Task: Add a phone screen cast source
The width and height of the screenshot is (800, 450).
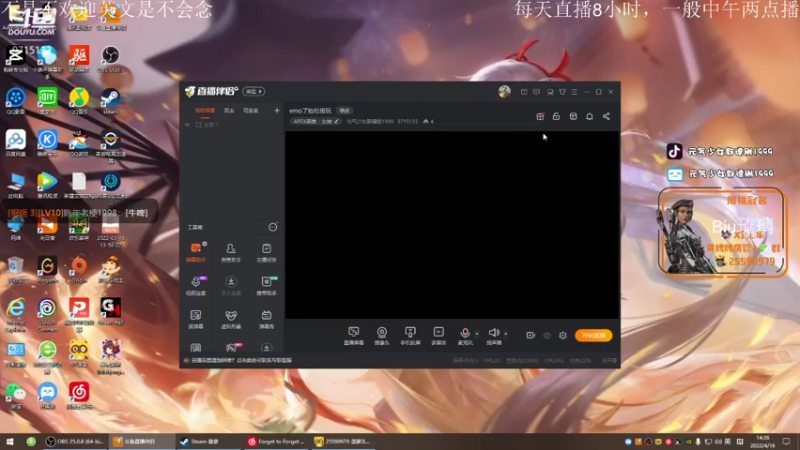Action: (x=410, y=336)
